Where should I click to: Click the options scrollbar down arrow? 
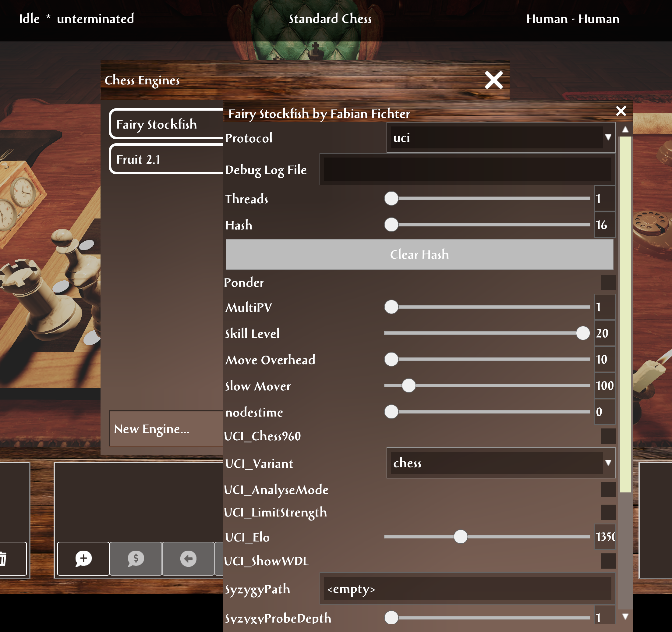pos(625,616)
